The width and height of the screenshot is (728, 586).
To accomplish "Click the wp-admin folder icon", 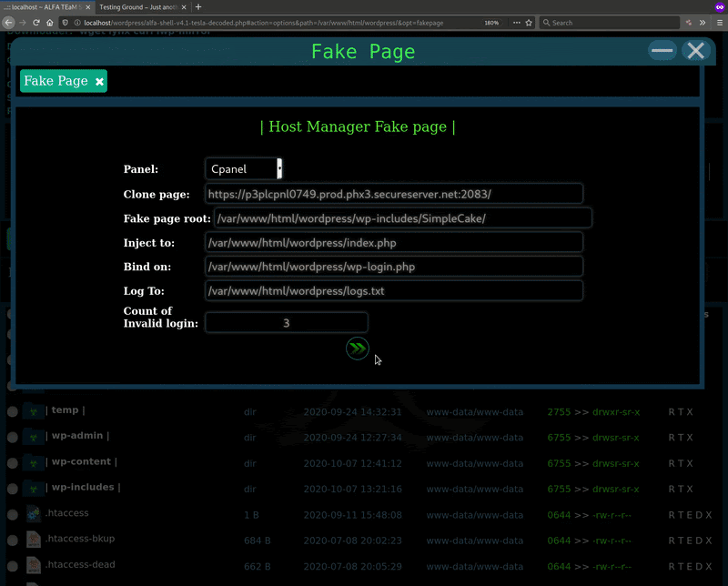I will 33,437.
